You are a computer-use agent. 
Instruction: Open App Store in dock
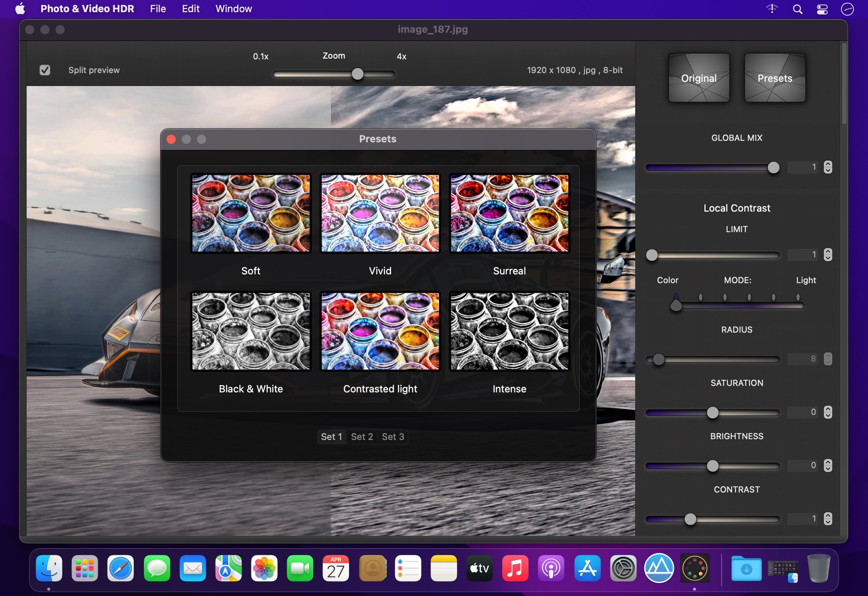click(588, 569)
